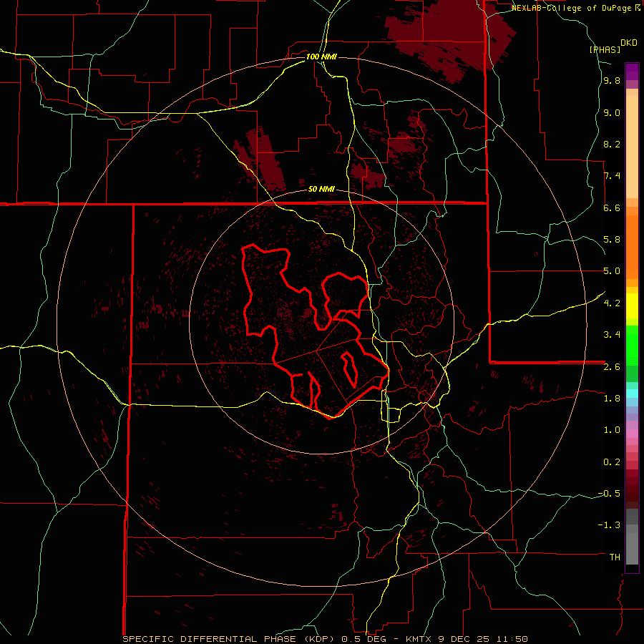Click the "4.2" scale value
This screenshot has width=644, height=644.
tap(612, 303)
